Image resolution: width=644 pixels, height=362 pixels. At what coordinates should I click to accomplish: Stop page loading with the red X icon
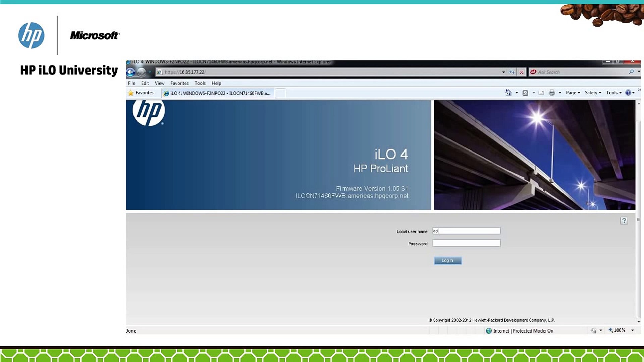coord(521,72)
